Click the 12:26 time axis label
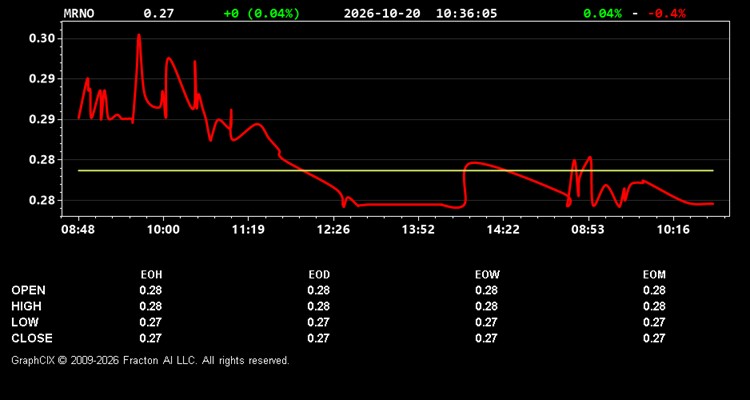 pyautogui.click(x=333, y=230)
